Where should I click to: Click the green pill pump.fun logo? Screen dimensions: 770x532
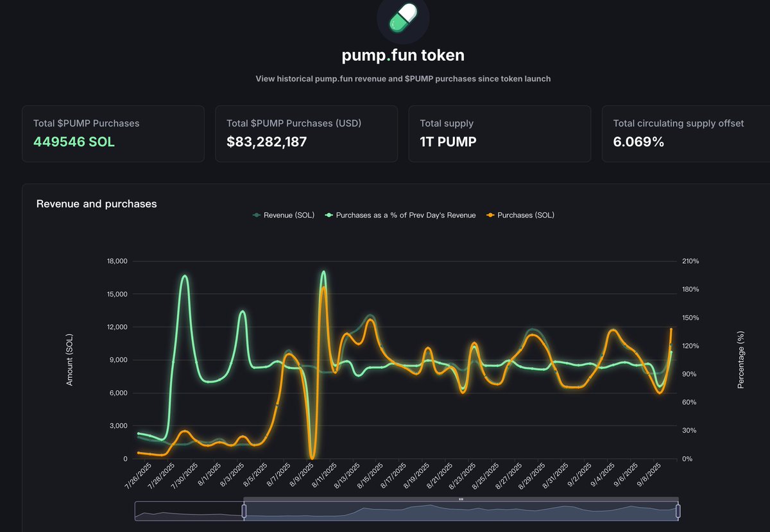[403, 17]
